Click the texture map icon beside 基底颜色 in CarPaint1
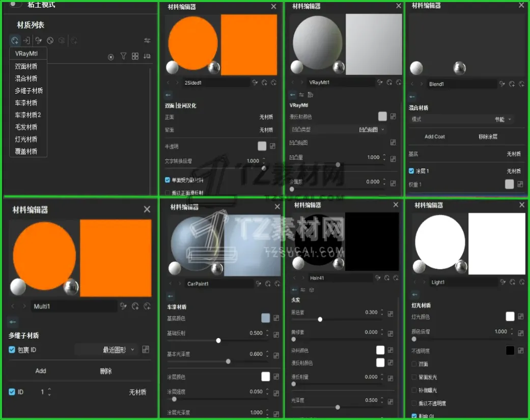This screenshot has width=530, height=420. tap(276, 318)
